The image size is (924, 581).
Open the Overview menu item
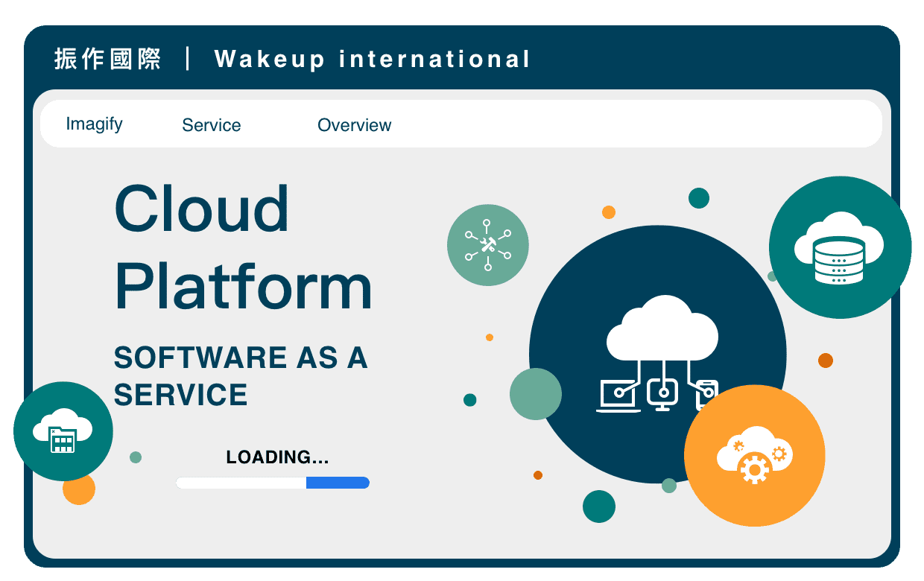355,125
